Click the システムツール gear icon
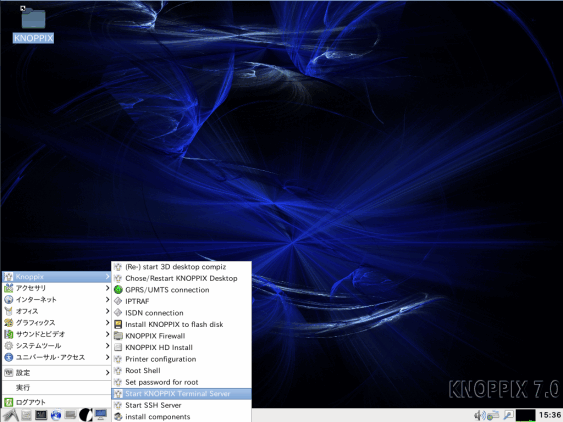This screenshot has width=563, height=422. (x=8, y=346)
